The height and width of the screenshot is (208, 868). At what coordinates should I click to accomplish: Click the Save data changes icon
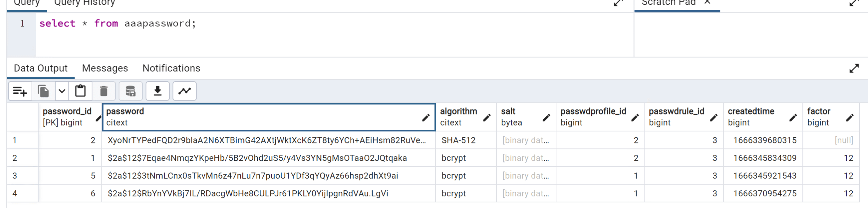pos(131,91)
